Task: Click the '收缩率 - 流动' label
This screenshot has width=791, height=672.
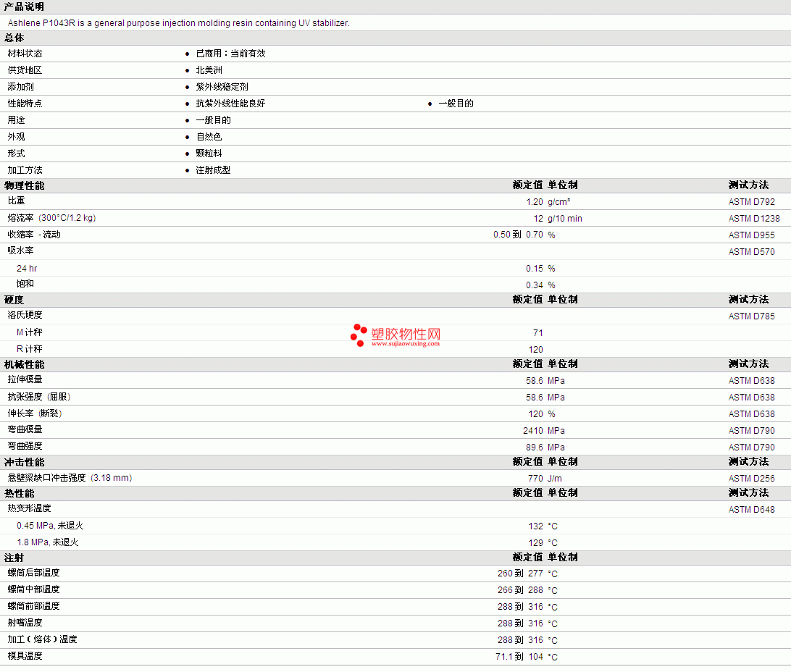Action: [34, 235]
